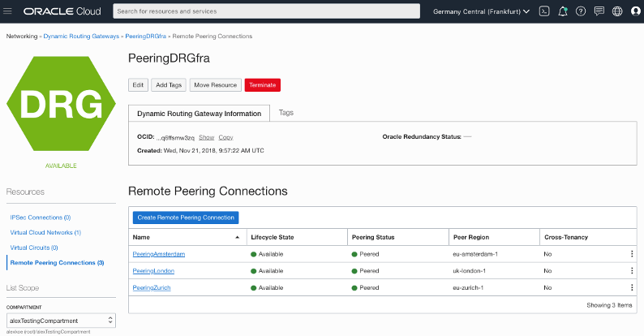Open actions menu for PeeringAmsterdam row

click(x=632, y=254)
